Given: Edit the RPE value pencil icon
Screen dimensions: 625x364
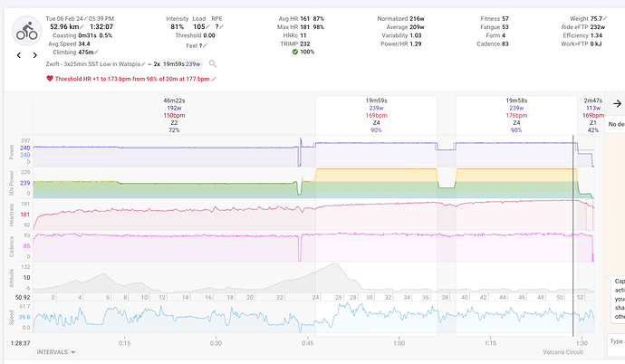Looking at the screenshot, I should (222, 26).
